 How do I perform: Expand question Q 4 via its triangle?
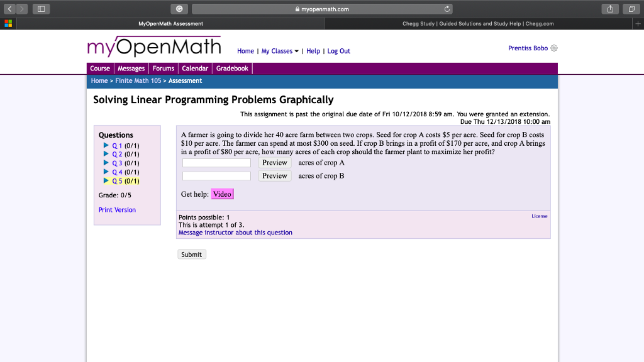(106, 172)
